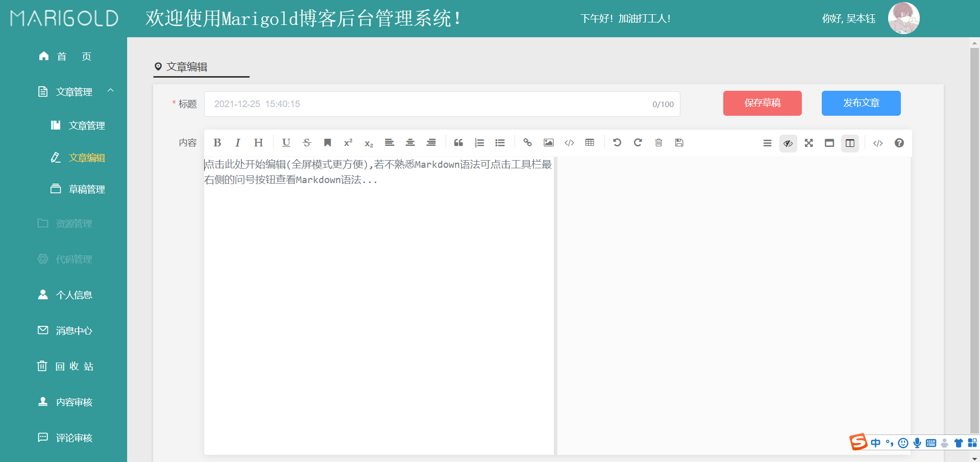Toggle preview with the eye icon
The width and height of the screenshot is (980, 462).
(788, 143)
